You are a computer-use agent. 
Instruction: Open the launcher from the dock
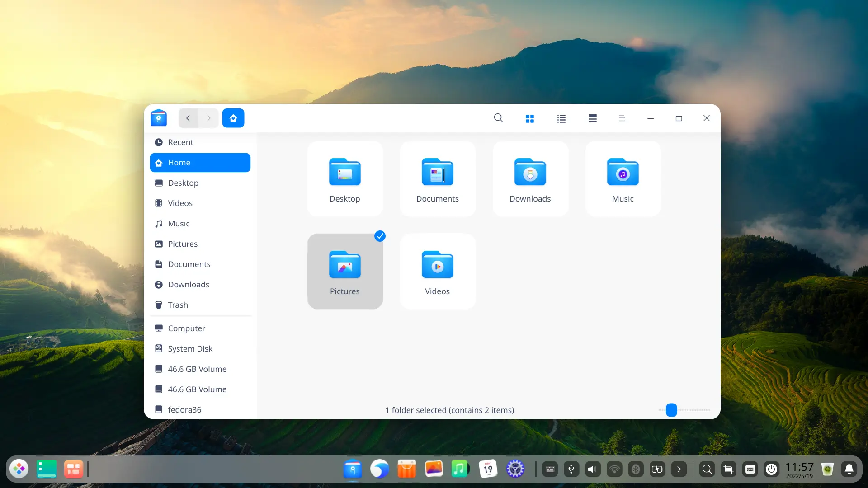tap(19, 469)
